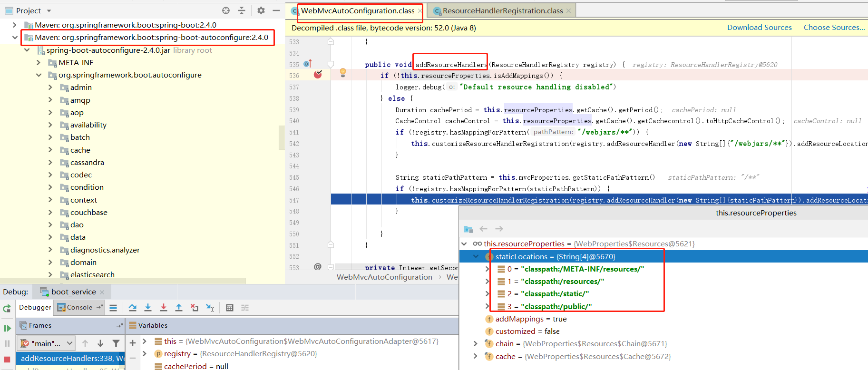Restore layout icon in Frames header
Viewport: 868px width, 370px height.
pyautogui.click(x=119, y=326)
